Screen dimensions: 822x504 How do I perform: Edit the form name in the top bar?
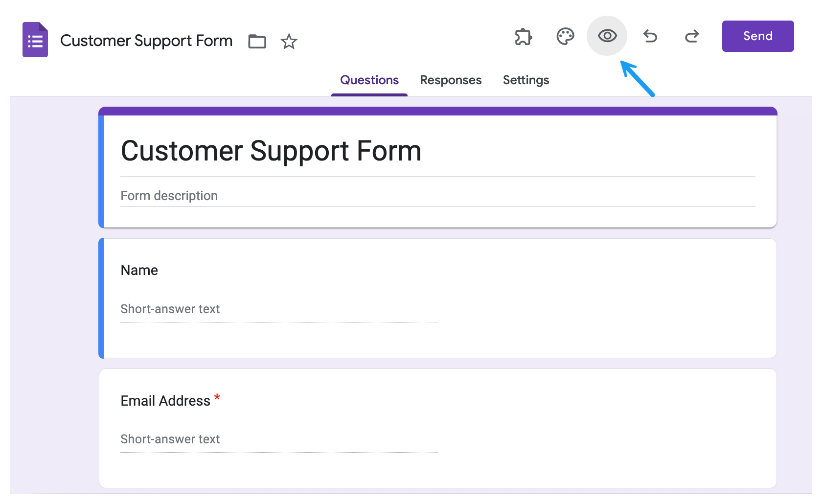click(146, 41)
